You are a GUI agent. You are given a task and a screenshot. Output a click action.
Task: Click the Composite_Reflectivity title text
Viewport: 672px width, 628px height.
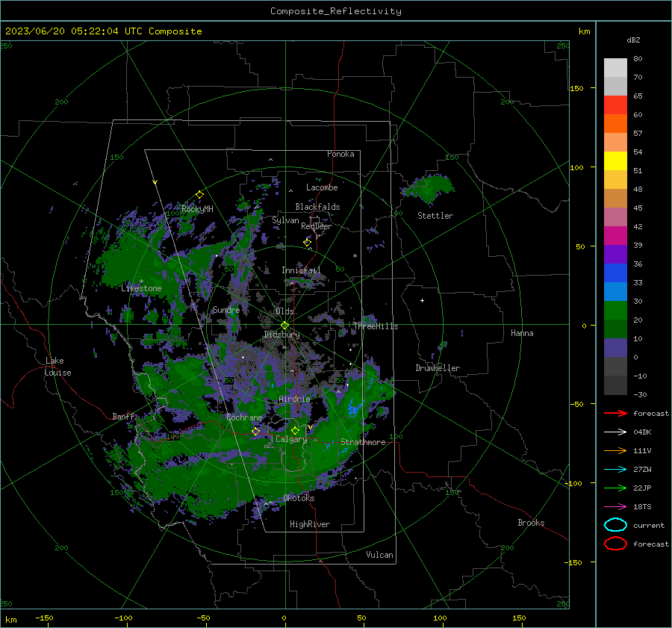coord(336,11)
